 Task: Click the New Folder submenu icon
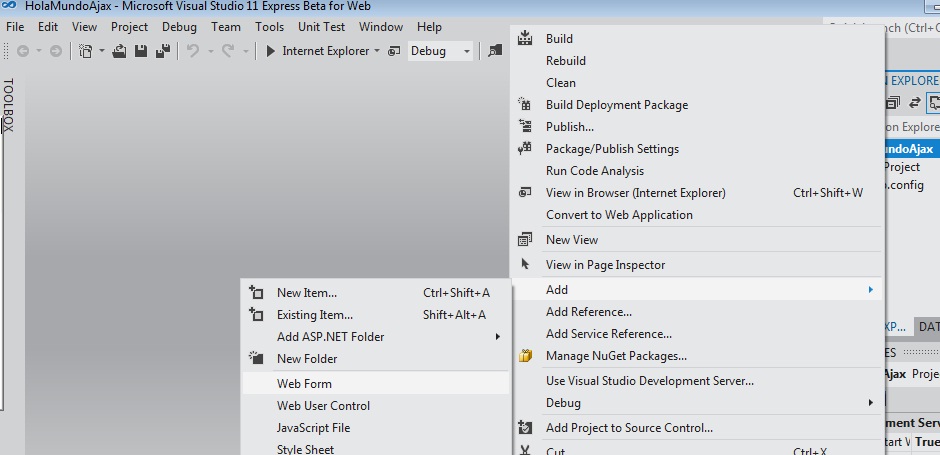(256, 358)
